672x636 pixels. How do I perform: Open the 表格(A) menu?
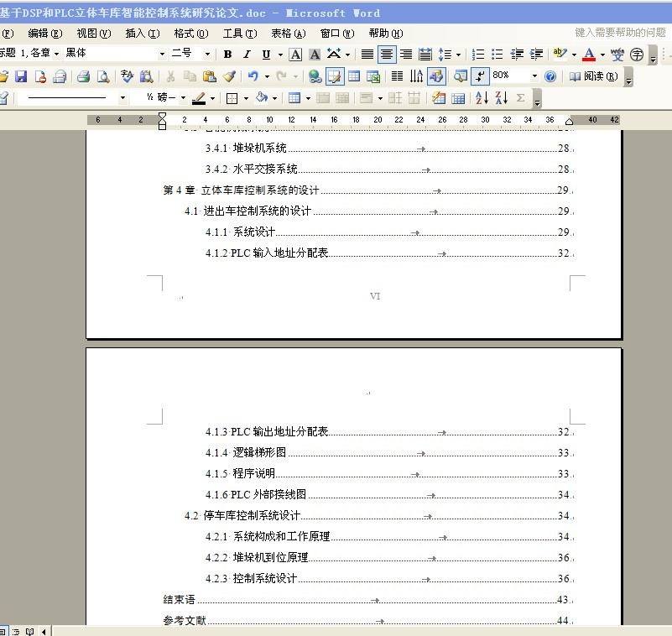point(289,34)
